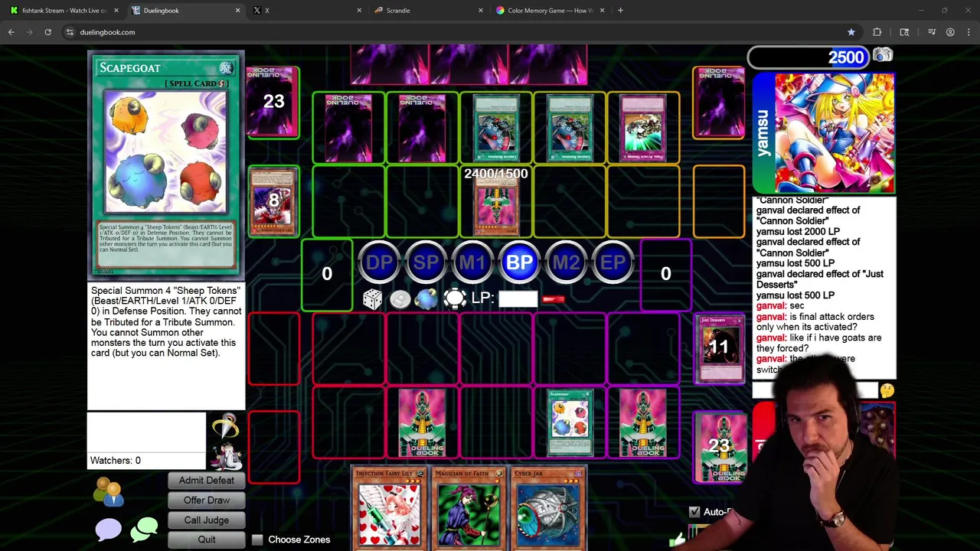Viewport: 980px width, 551px height.
Task: Click the camera icon beside 2500 LP
Action: click(x=883, y=55)
